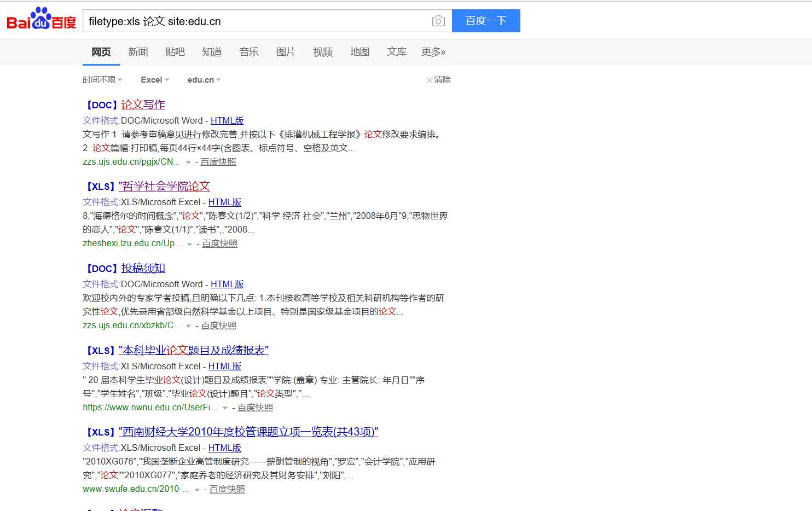Select the 网页 tab

click(101, 52)
